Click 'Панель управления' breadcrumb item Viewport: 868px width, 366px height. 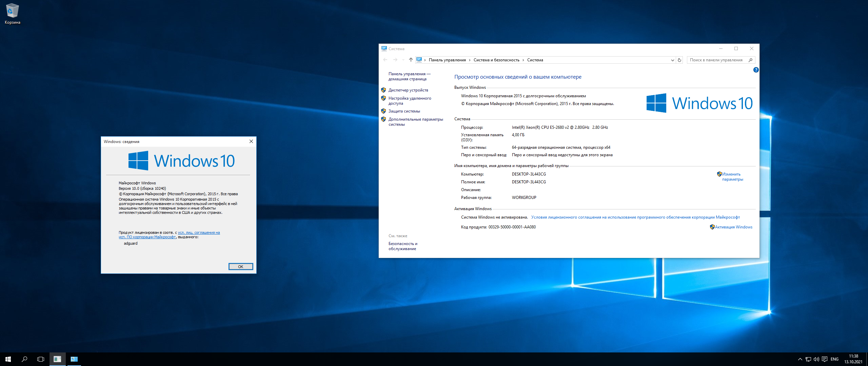click(447, 60)
